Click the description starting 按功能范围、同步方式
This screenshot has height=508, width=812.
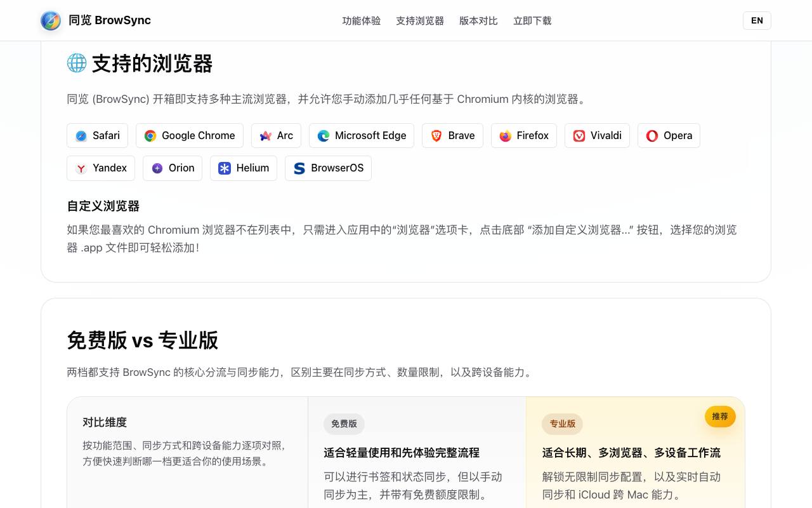pos(185,453)
